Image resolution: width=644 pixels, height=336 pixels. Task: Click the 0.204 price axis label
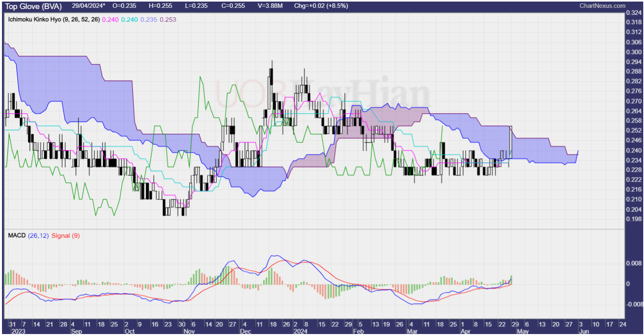[634, 209]
